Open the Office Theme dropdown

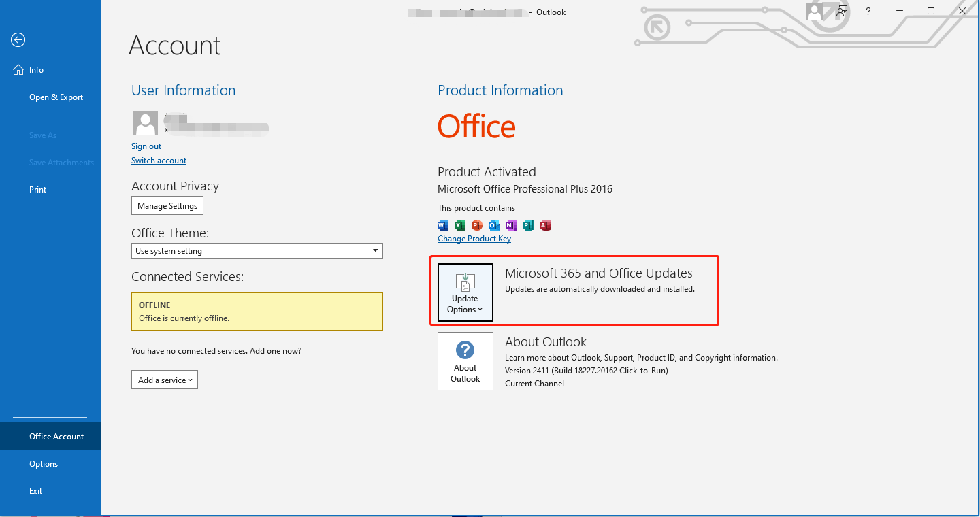257,251
